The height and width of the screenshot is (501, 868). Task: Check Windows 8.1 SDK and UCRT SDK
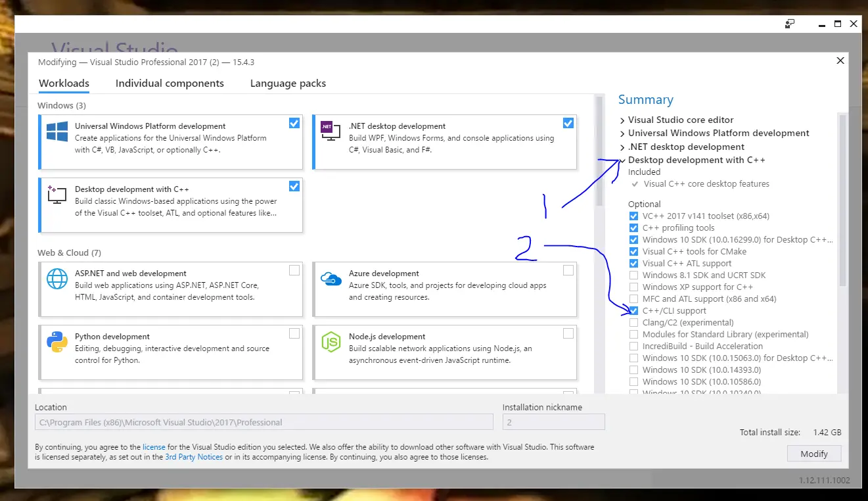(633, 275)
